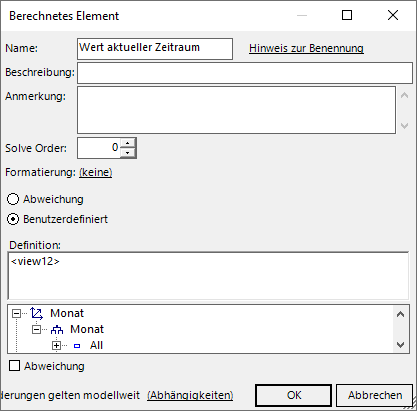This screenshot has width=417, height=411.
Task: Select the top-level Monat tree entry
Action: (x=67, y=313)
